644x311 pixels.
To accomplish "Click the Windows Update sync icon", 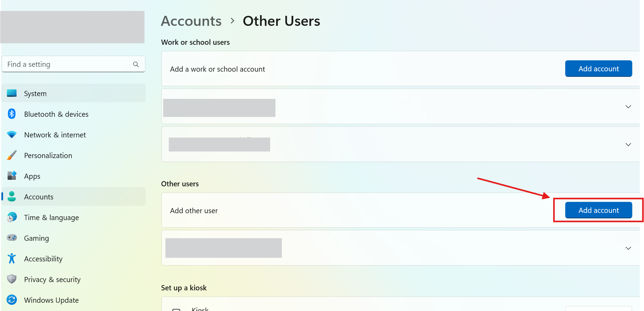I will tap(12, 300).
